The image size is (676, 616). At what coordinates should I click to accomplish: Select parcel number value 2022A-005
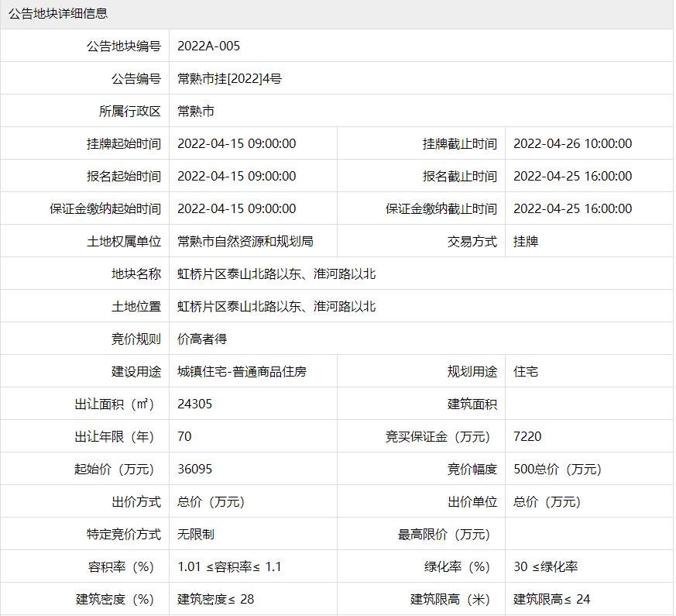pyautogui.click(x=208, y=46)
